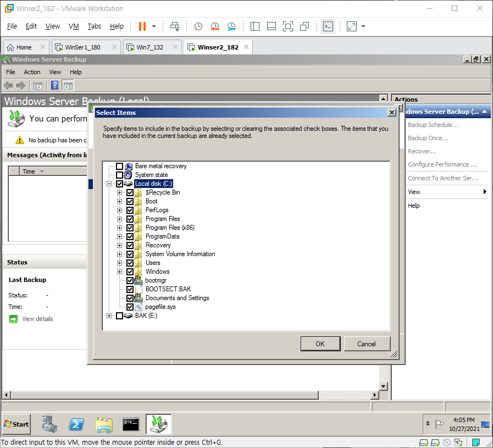Viewport: 493px width, 448px height.
Task: Launch PowerShell from the taskbar
Action: (x=76, y=424)
